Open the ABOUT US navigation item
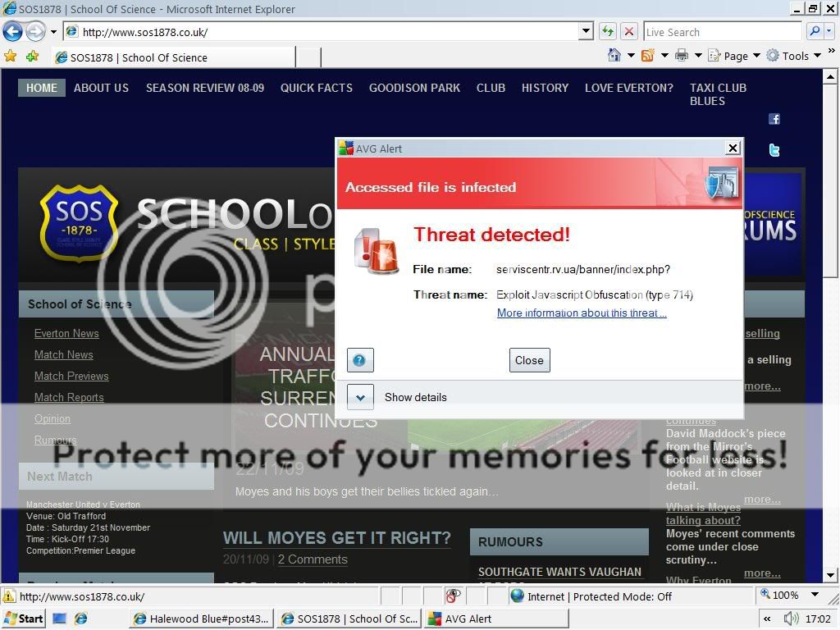The width and height of the screenshot is (840, 630). click(101, 88)
